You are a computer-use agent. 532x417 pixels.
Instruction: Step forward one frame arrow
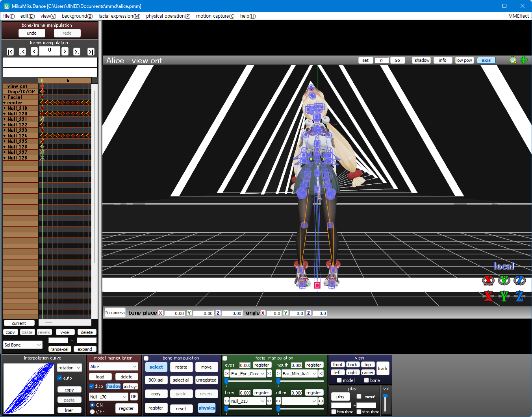coord(65,51)
